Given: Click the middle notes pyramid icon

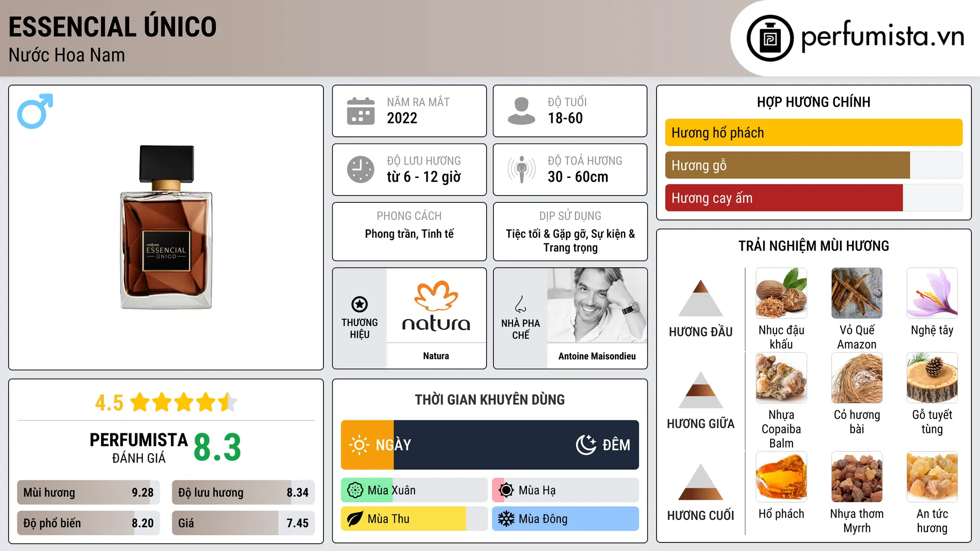Looking at the screenshot, I should 701,390.
